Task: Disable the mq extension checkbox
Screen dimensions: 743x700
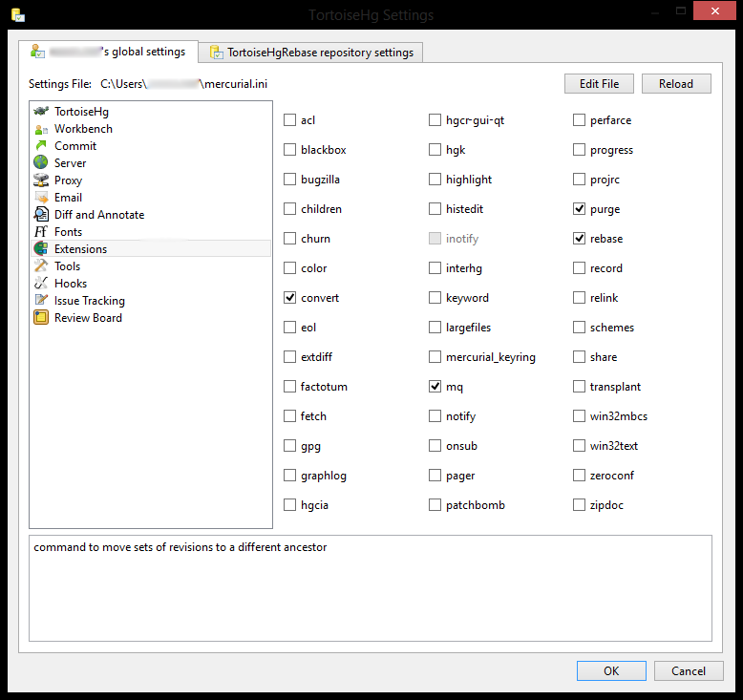Action: [435, 387]
